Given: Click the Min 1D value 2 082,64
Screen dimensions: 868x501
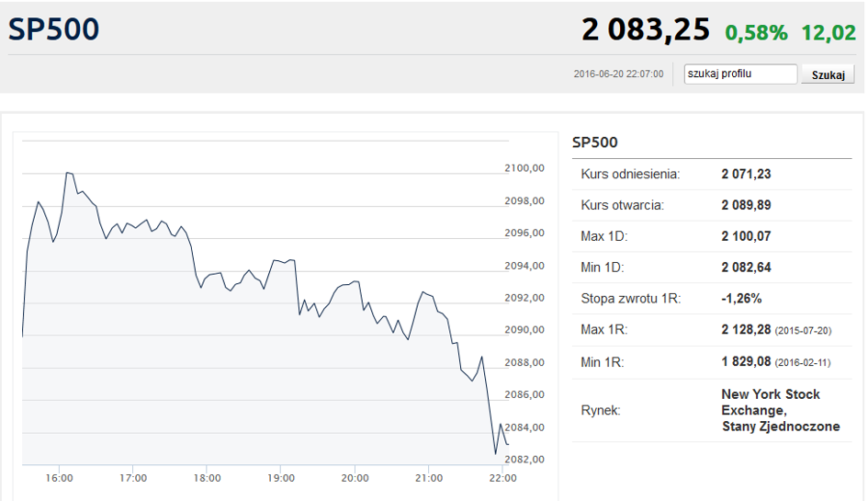Looking at the screenshot, I should tap(746, 268).
